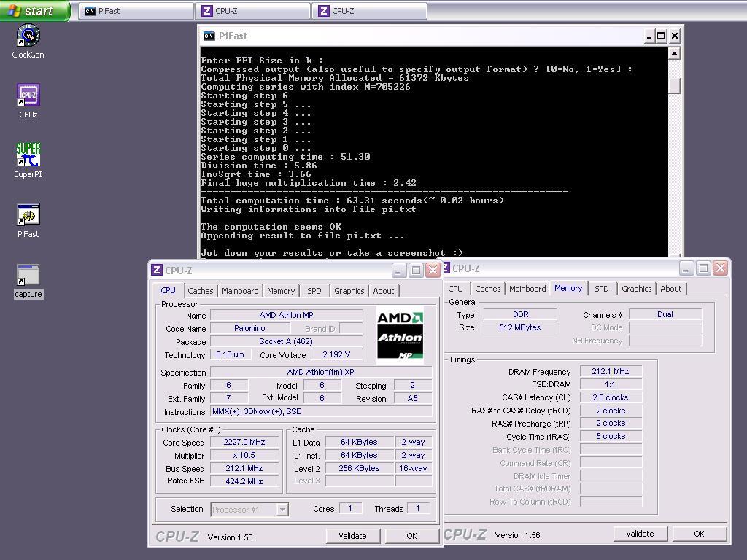This screenshot has width=747, height=560.
Task: Click OK in the right CPU-Z window
Action: click(699, 534)
